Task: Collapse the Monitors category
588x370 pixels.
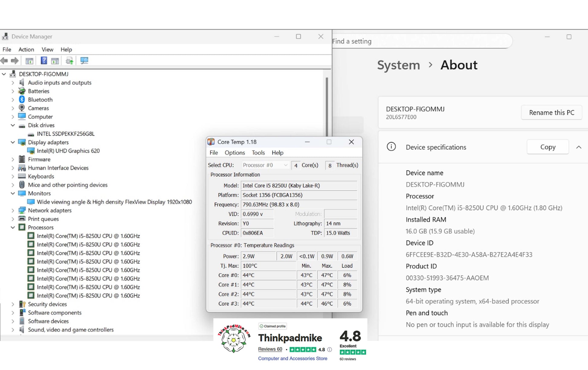Action: click(13, 193)
